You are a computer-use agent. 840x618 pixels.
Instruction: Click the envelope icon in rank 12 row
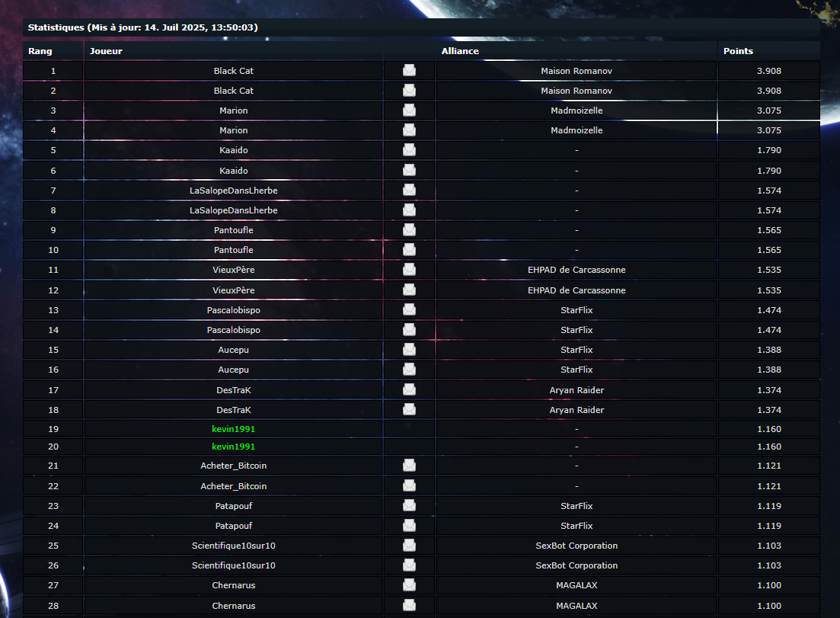(409, 290)
